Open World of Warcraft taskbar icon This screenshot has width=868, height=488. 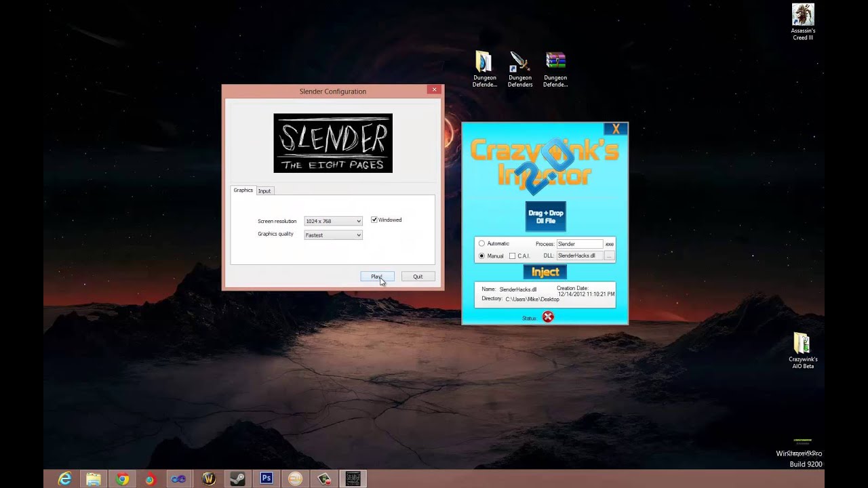[209, 479]
